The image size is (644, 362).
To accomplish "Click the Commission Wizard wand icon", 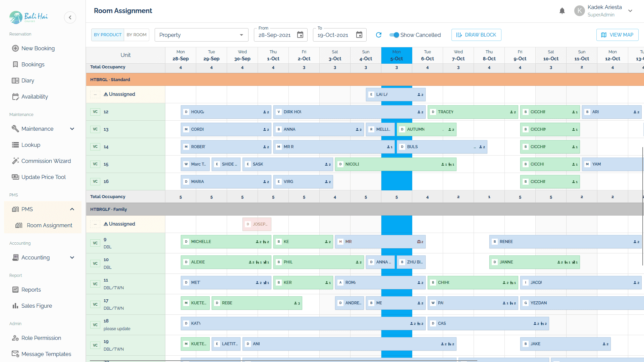I will click(15, 161).
